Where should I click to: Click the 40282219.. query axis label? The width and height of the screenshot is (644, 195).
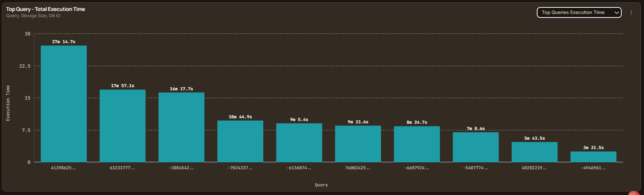coord(535,168)
